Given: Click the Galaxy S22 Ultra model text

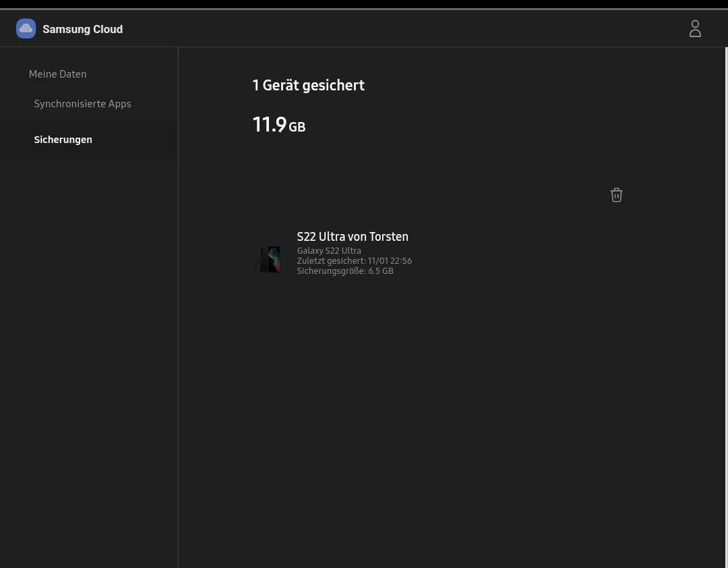Looking at the screenshot, I should click(329, 250).
